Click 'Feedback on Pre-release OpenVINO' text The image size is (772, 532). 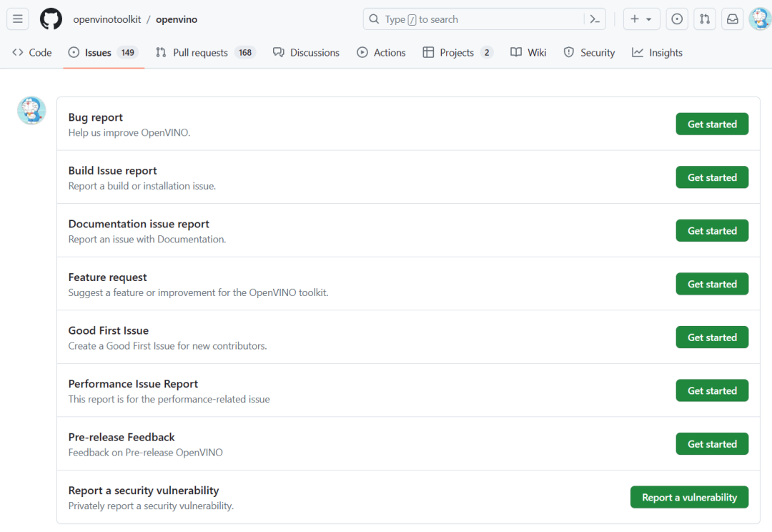click(145, 452)
